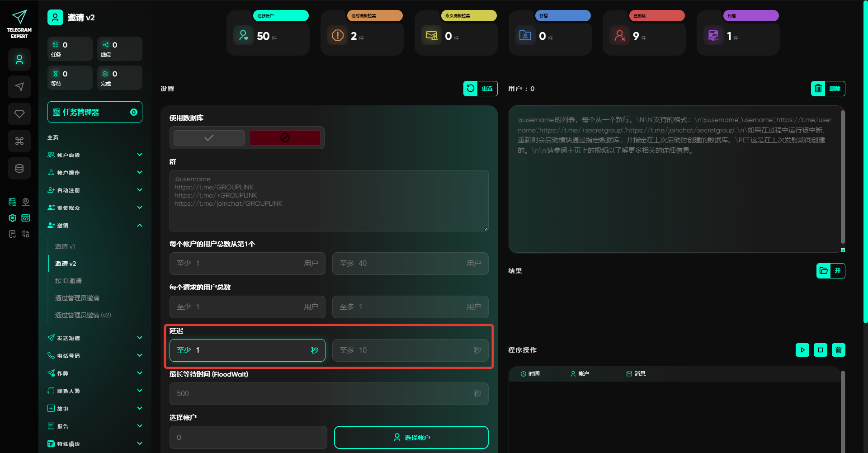The image size is (868, 453).
Task: Start the program with the play icon
Action: pyautogui.click(x=802, y=350)
